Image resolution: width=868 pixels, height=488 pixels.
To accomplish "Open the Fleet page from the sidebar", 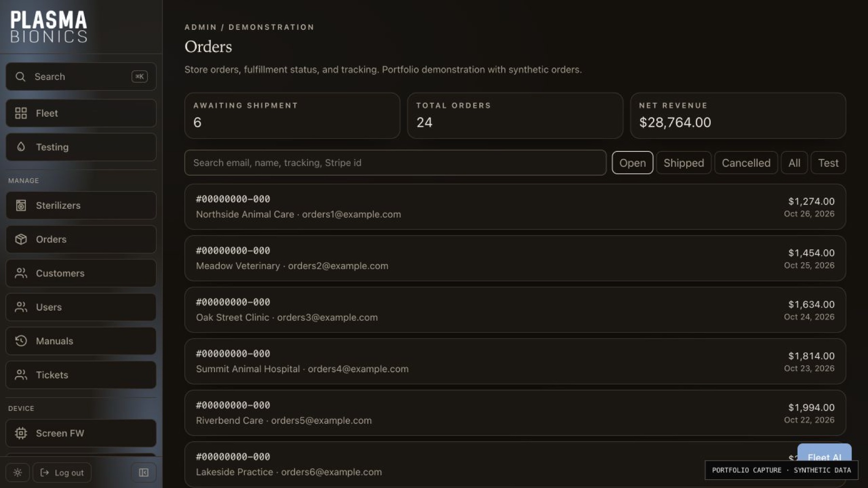I will [x=81, y=113].
